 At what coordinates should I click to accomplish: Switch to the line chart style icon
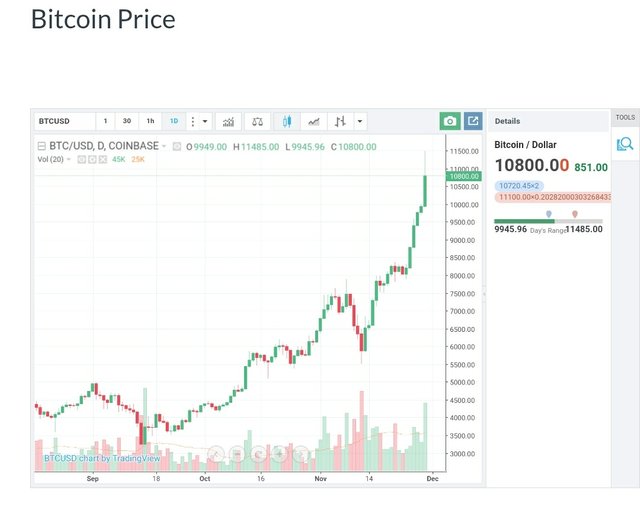(314, 121)
